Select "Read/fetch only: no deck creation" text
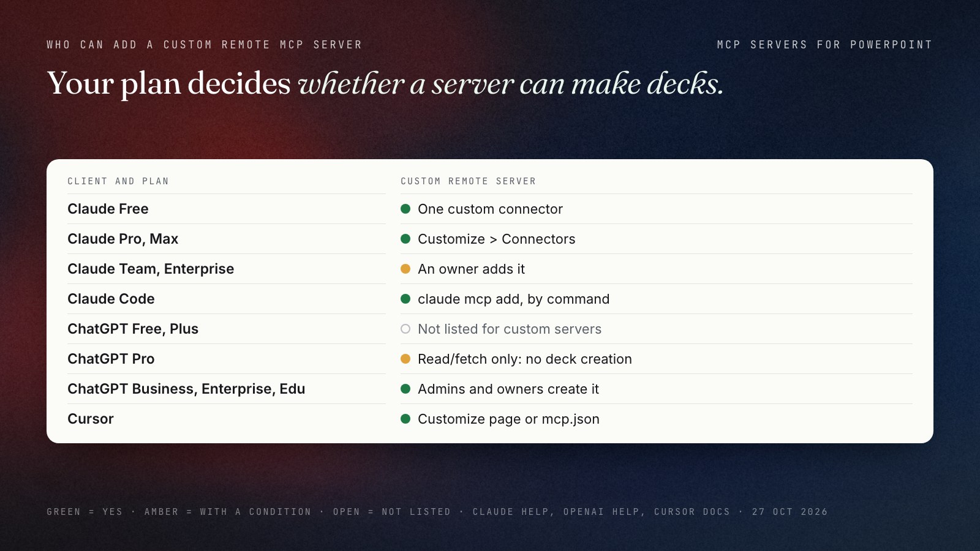 pos(525,359)
